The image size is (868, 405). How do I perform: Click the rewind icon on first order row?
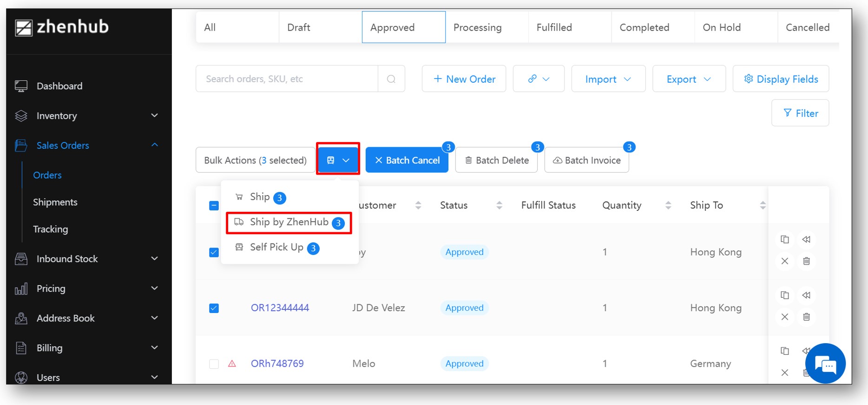click(x=806, y=240)
